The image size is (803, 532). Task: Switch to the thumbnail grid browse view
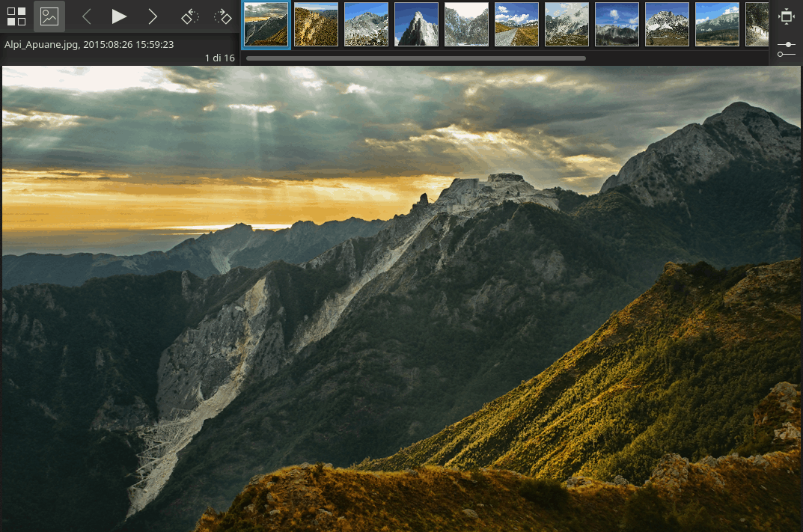16,16
